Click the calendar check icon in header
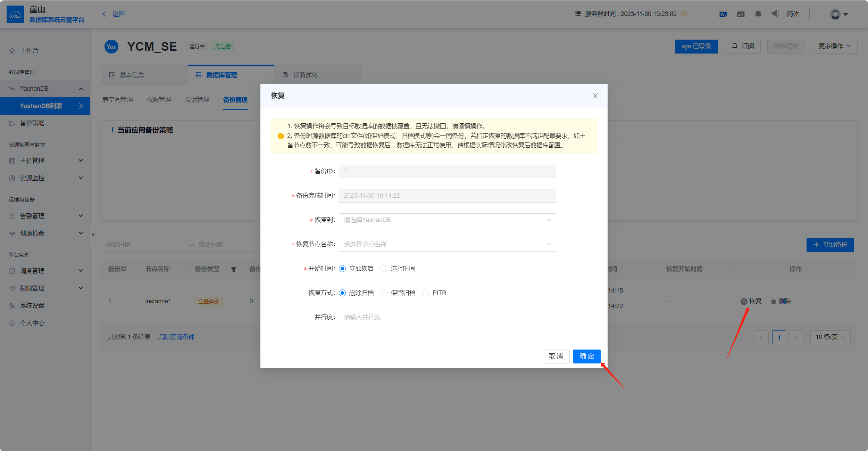 (741, 14)
